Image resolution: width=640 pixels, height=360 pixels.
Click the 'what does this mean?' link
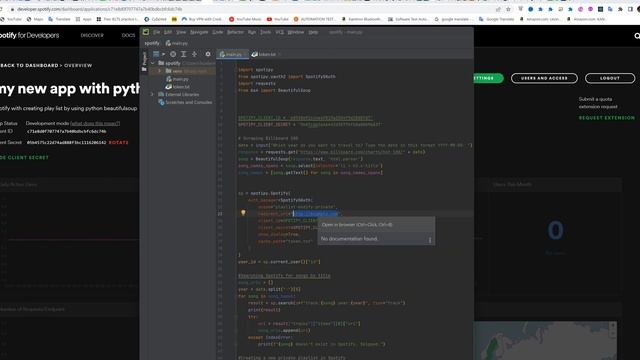click(x=95, y=123)
